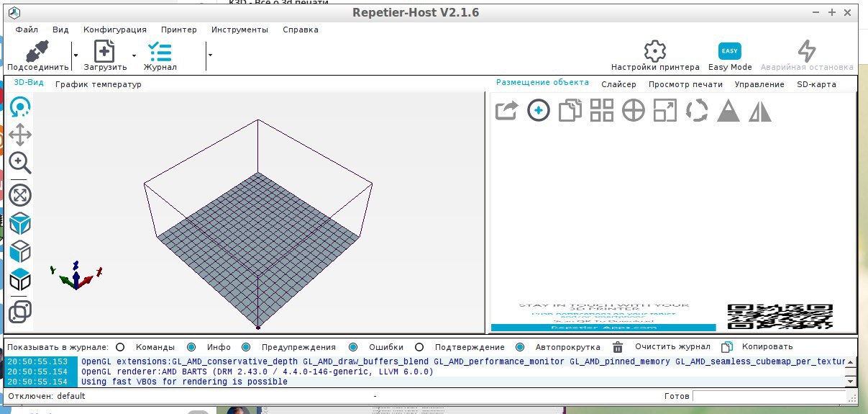This screenshot has width=868, height=414.
Task: Click the QR code in the banner
Action: (780, 317)
